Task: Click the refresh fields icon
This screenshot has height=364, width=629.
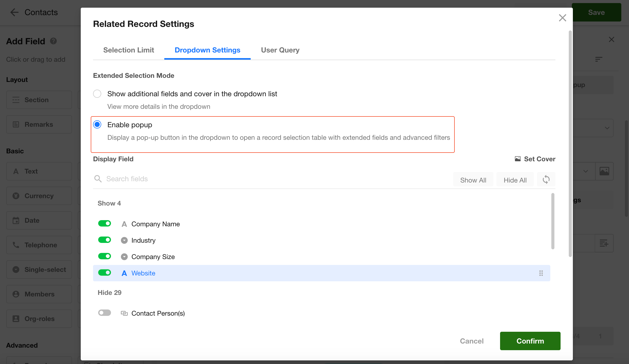Action: coord(546,179)
